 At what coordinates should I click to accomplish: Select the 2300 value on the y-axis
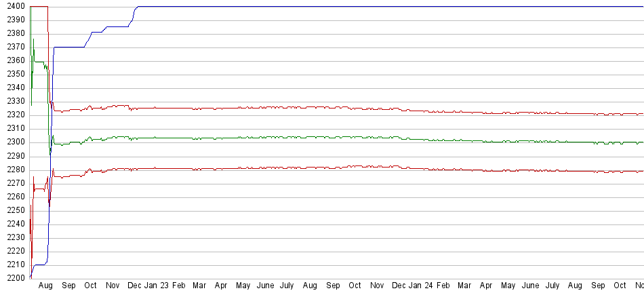coord(13,142)
